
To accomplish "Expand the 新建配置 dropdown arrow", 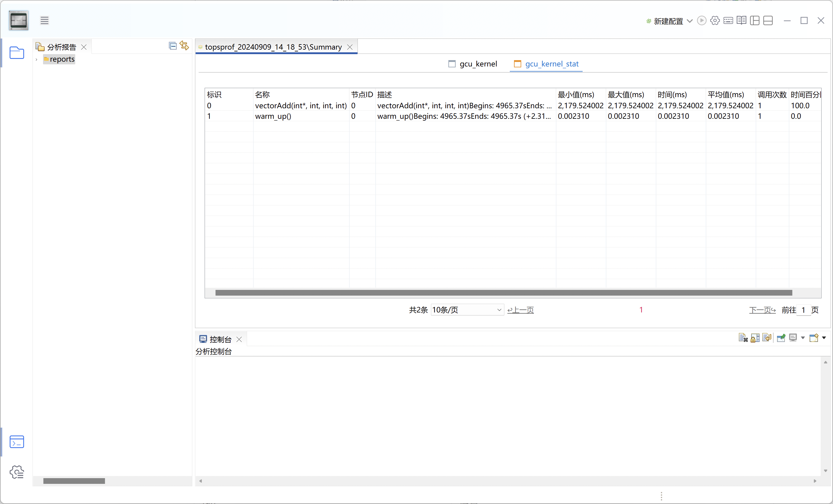I will 690,21.
